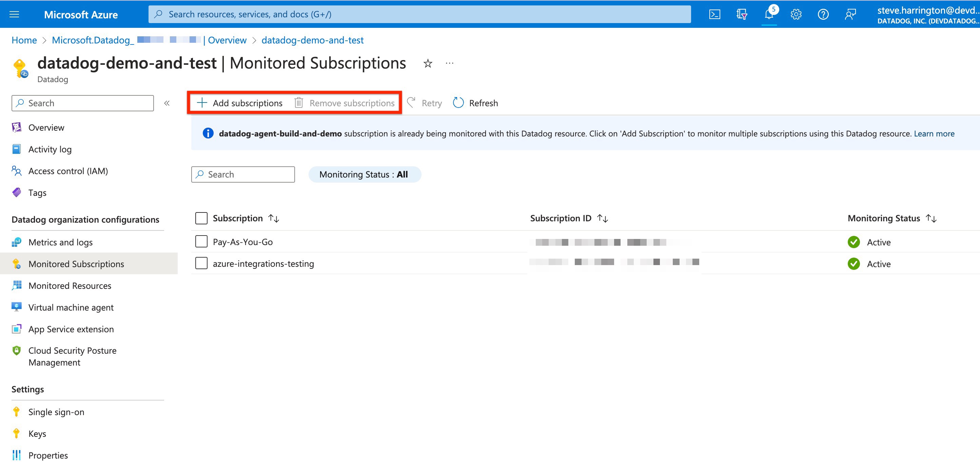Favorite the resource using the star icon
This screenshot has height=465, width=980.
428,63
